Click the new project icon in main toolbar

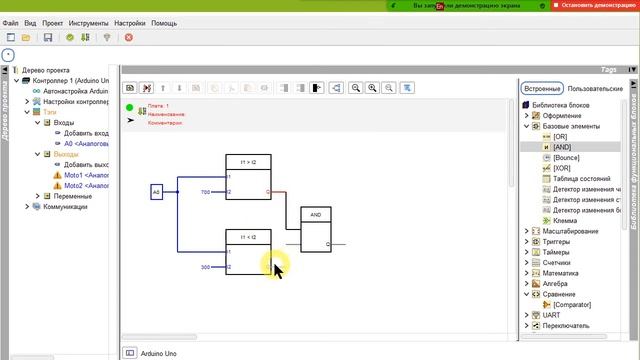click(x=11, y=38)
